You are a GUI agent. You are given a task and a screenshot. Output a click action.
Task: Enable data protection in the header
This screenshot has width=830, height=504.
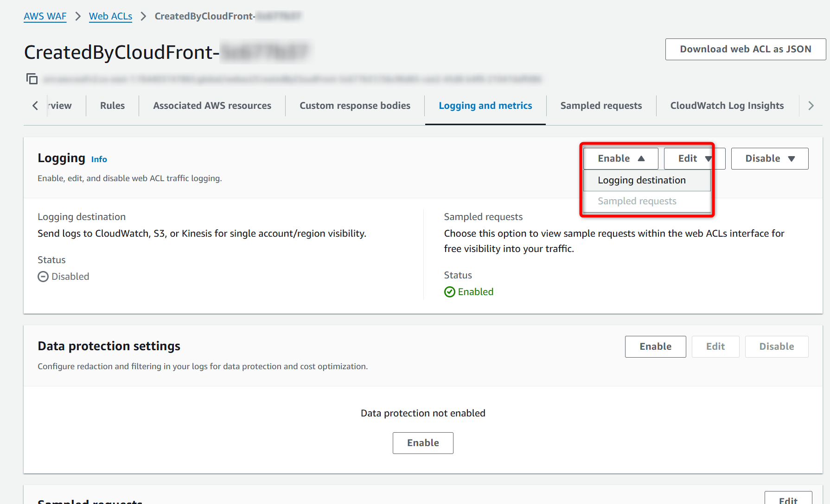click(655, 346)
